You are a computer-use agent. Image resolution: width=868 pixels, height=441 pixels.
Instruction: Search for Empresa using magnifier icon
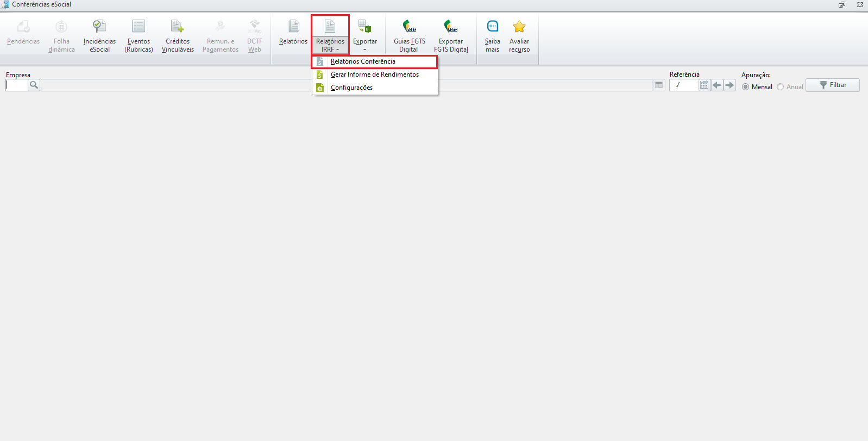34,85
